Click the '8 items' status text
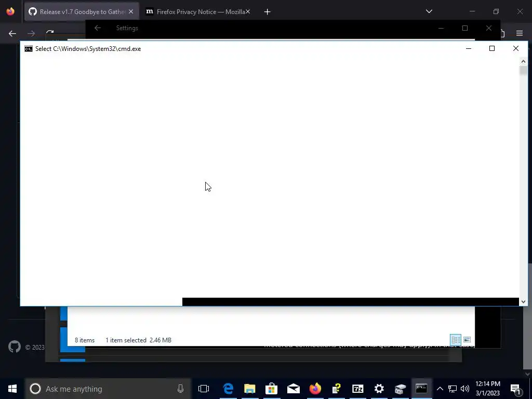 pos(85,340)
